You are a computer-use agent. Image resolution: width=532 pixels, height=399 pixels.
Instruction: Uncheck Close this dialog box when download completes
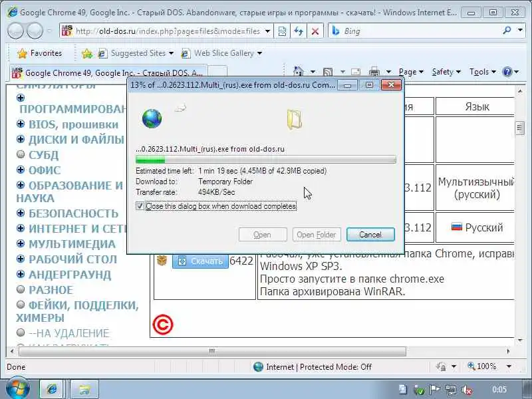pyautogui.click(x=140, y=206)
